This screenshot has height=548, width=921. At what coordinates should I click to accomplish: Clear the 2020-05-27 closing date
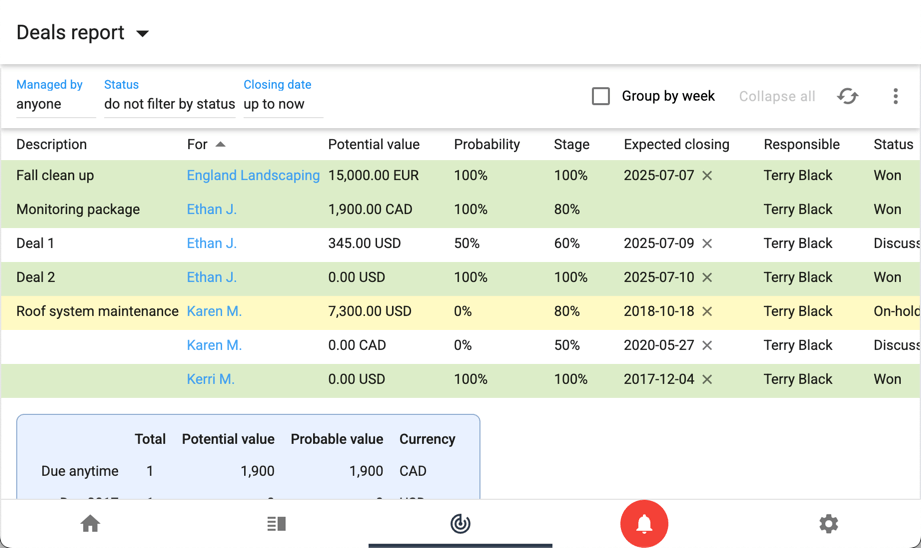pos(707,345)
